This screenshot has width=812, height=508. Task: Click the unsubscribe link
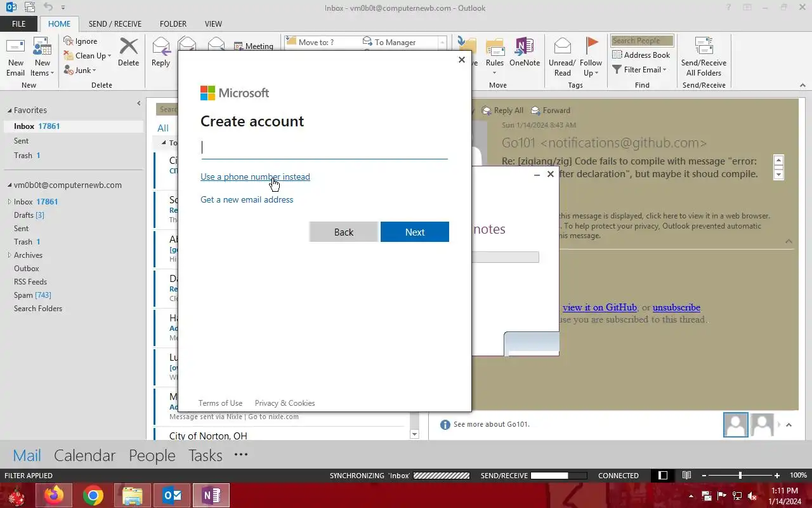(x=676, y=307)
